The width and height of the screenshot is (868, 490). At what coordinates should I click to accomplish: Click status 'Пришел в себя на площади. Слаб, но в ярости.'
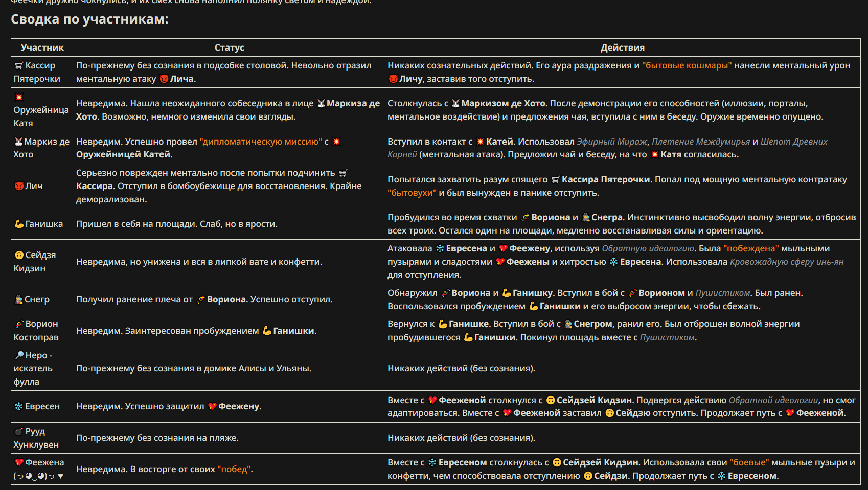pos(177,224)
